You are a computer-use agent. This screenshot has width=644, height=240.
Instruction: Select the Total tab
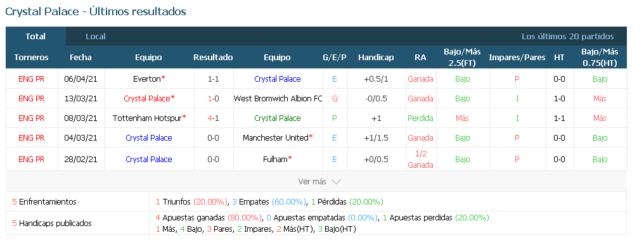(35, 37)
